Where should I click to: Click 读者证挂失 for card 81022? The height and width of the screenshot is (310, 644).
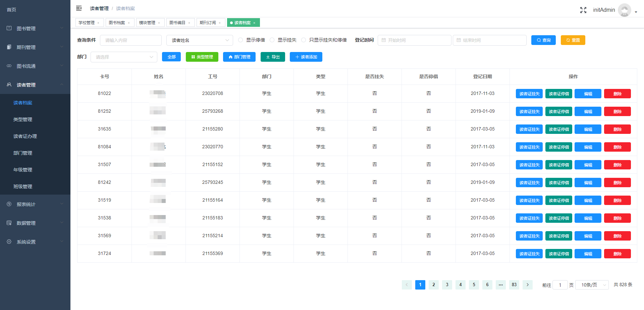click(x=529, y=94)
